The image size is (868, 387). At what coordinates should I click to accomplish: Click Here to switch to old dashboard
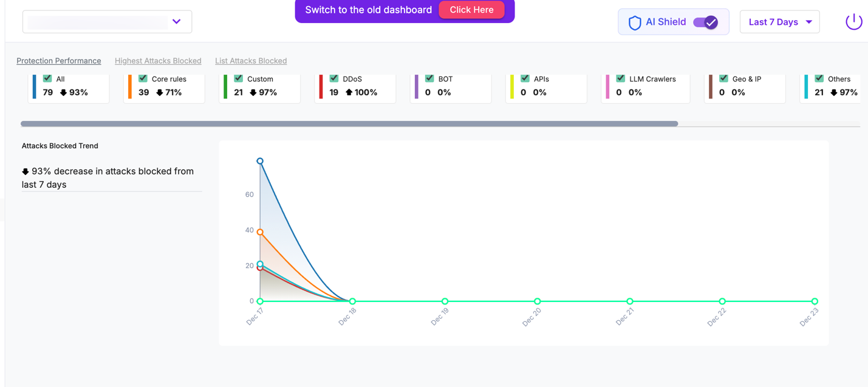point(472,10)
